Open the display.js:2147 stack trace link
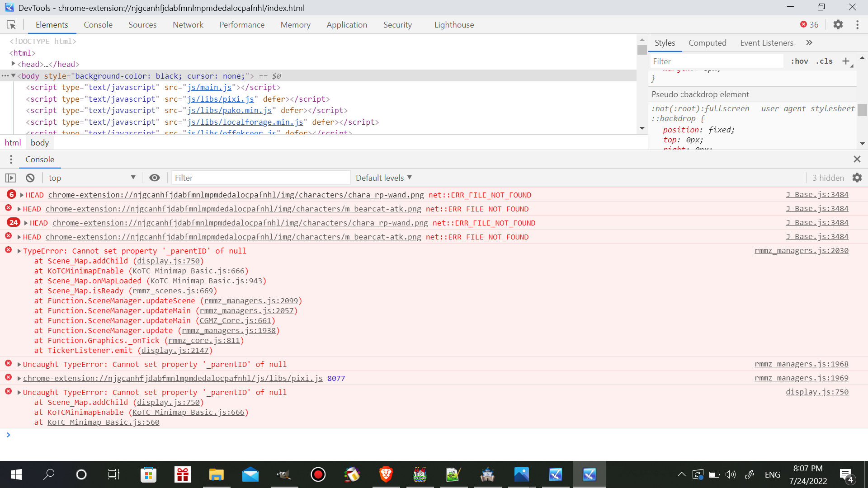 175,350
